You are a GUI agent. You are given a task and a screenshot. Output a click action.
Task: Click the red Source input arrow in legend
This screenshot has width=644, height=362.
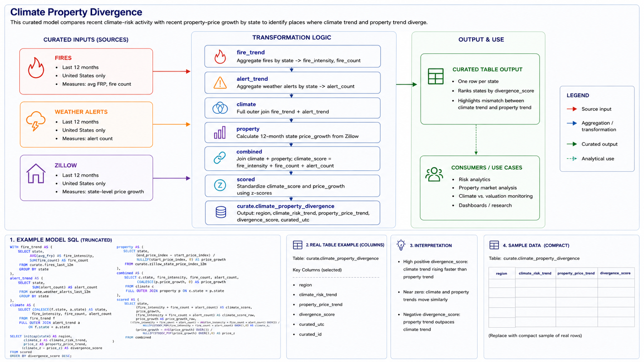coord(572,109)
